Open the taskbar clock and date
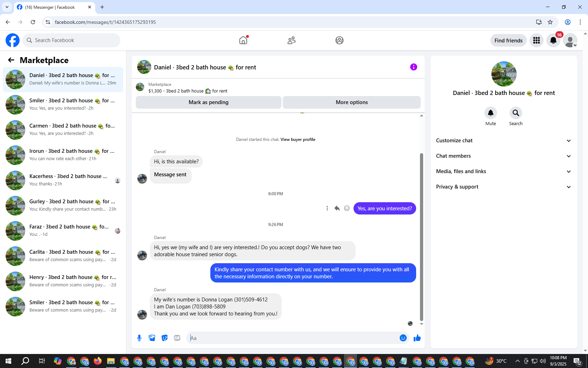Image resolution: width=588 pixels, height=368 pixels. (558, 361)
